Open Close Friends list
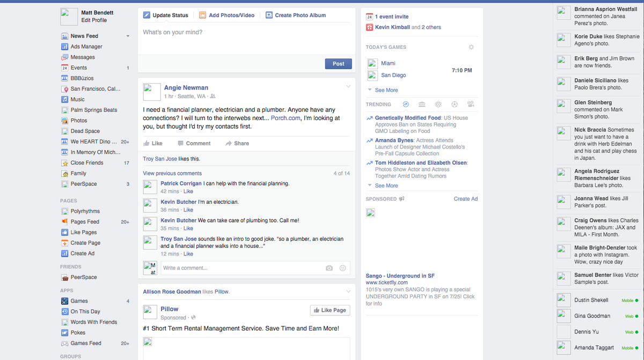This screenshot has width=644, height=360. pyautogui.click(x=87, y=163)
